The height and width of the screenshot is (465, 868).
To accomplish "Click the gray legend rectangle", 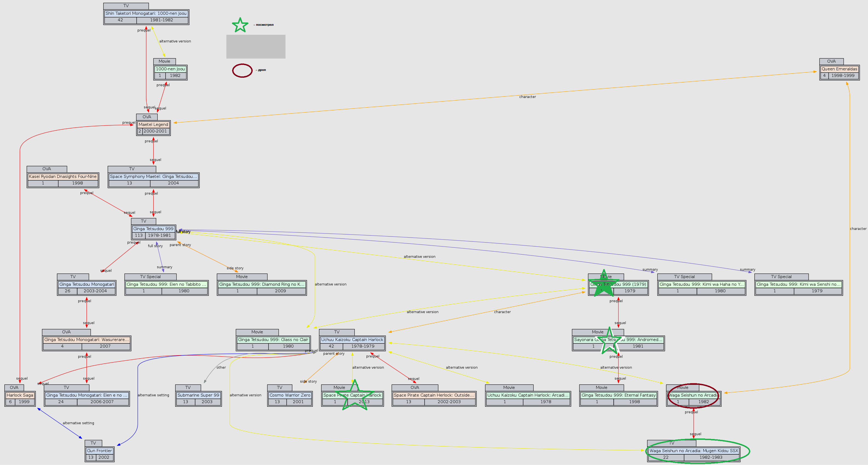I will pos(256,47).
